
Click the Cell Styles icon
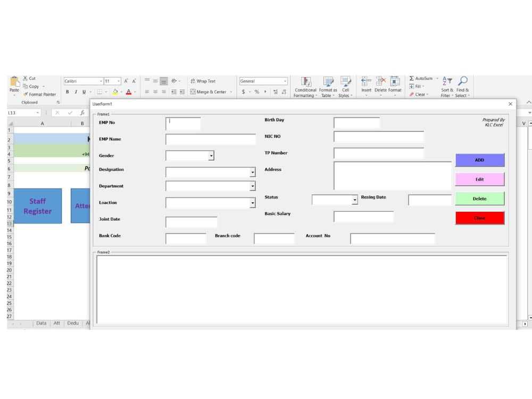click(x=346, y=87)
